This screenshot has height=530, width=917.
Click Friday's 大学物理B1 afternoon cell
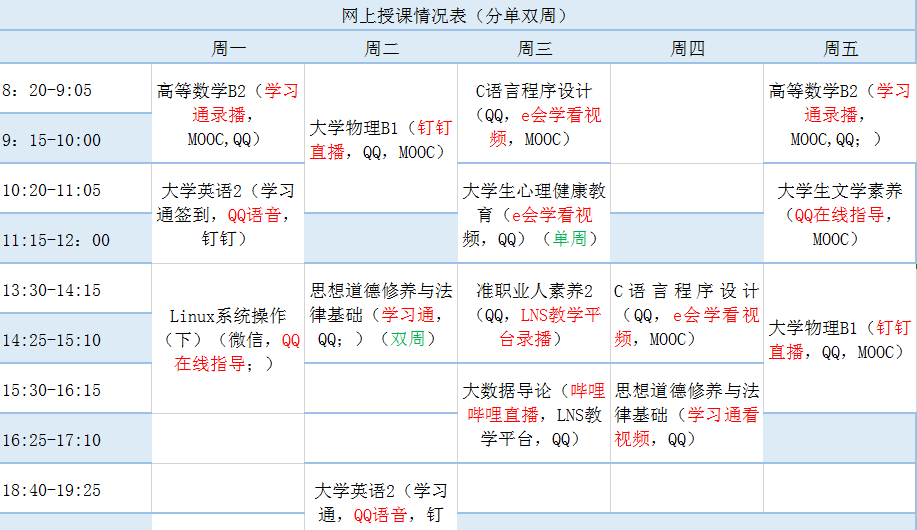pyautogui.click(x=840, y=339)
